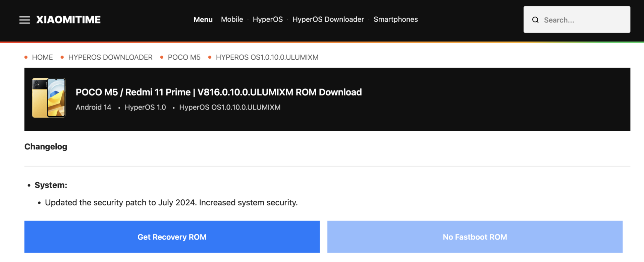Click the HYPEROS DOWNLOADER breadcrumb
The width and height of the screenshot is (644, 262).
click(110, 57)
